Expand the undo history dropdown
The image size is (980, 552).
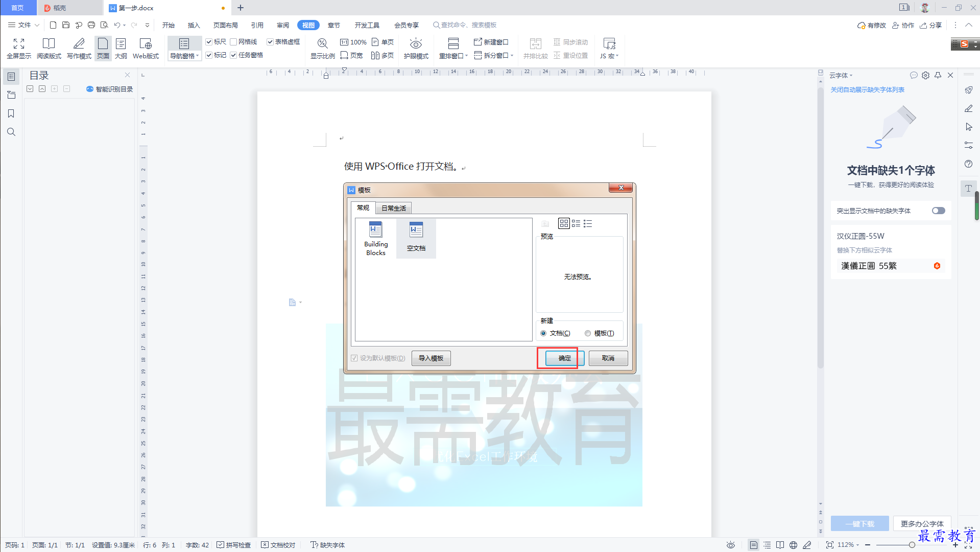pos(124,25)
